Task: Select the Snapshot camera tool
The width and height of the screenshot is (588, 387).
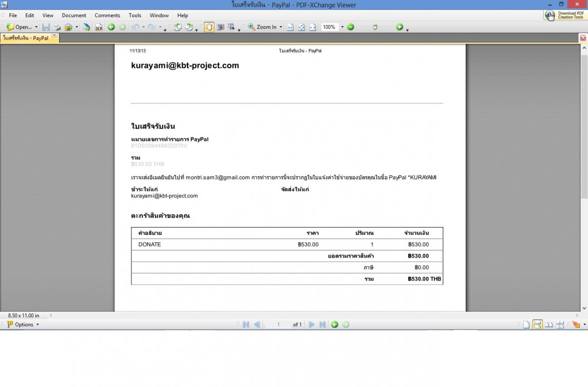Action: [x=220, y=27]
